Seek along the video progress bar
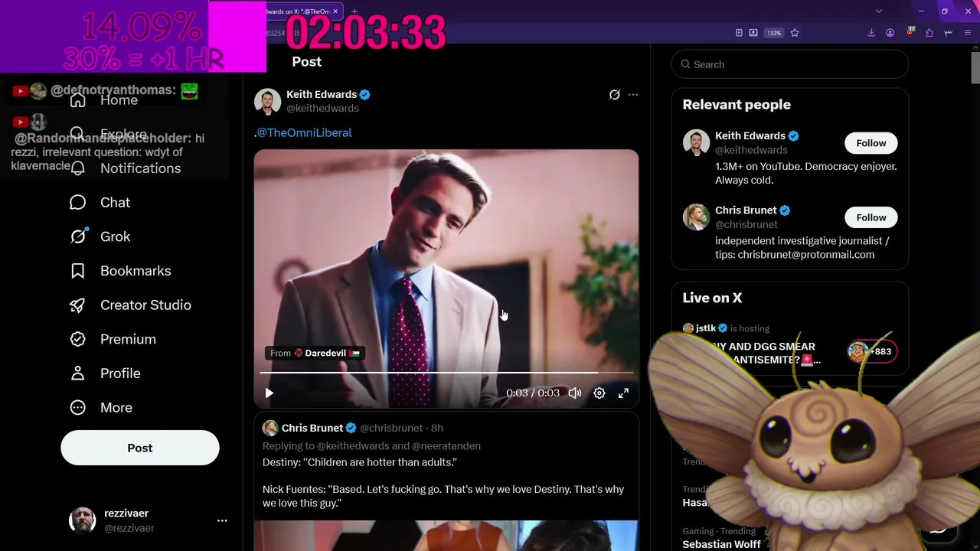 446,373
